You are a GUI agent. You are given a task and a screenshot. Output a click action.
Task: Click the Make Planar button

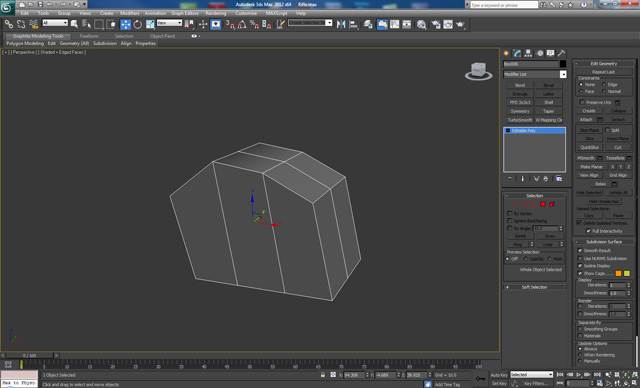point(591,167)
